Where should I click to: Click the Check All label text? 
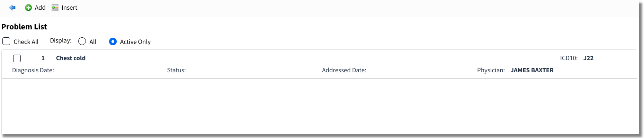pos(26,42)
